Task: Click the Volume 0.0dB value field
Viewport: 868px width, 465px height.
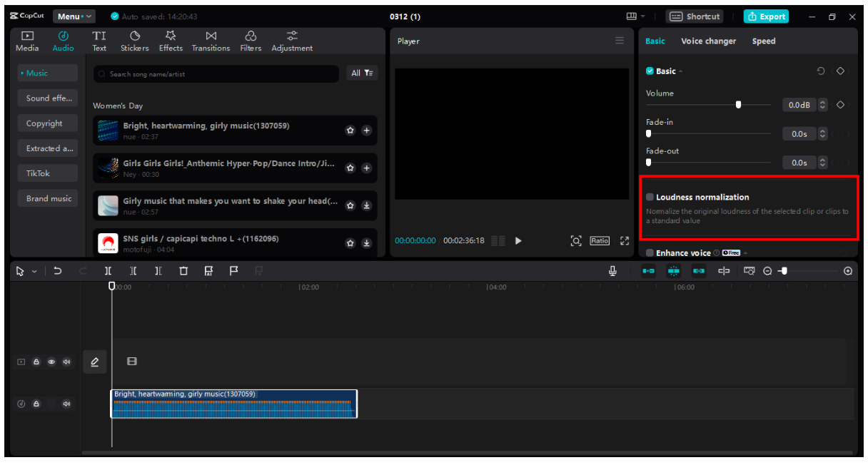Action: [799, 105]
